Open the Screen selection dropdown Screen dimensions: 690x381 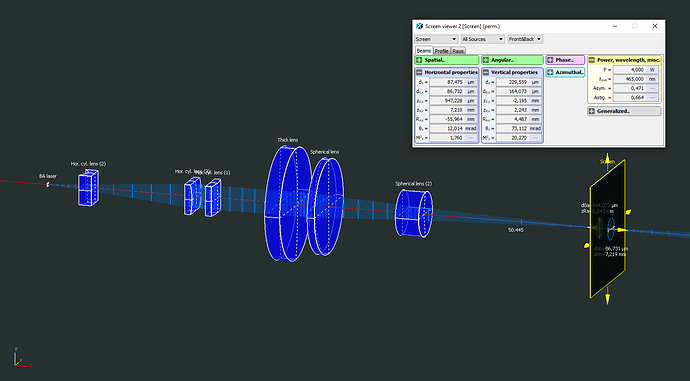tap(436, 39)
